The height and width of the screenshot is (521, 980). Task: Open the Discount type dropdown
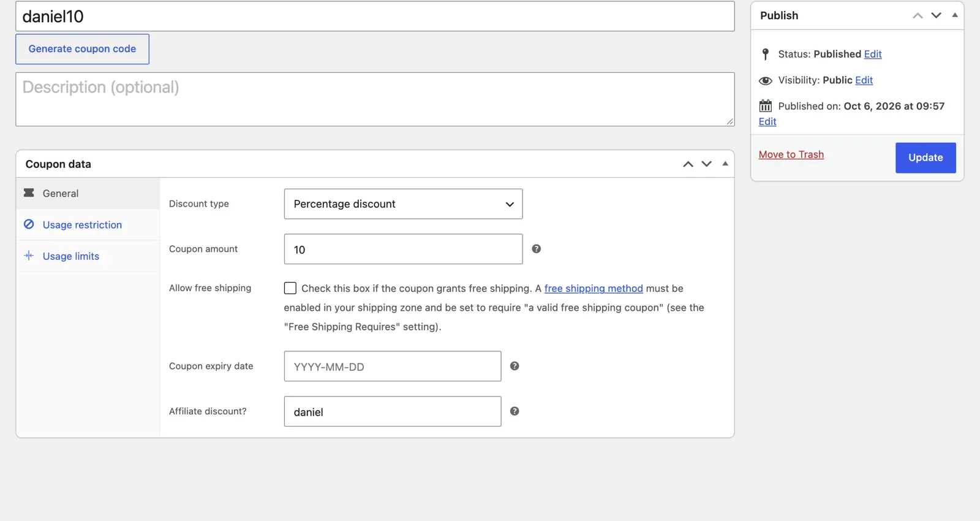pos(403,204)
